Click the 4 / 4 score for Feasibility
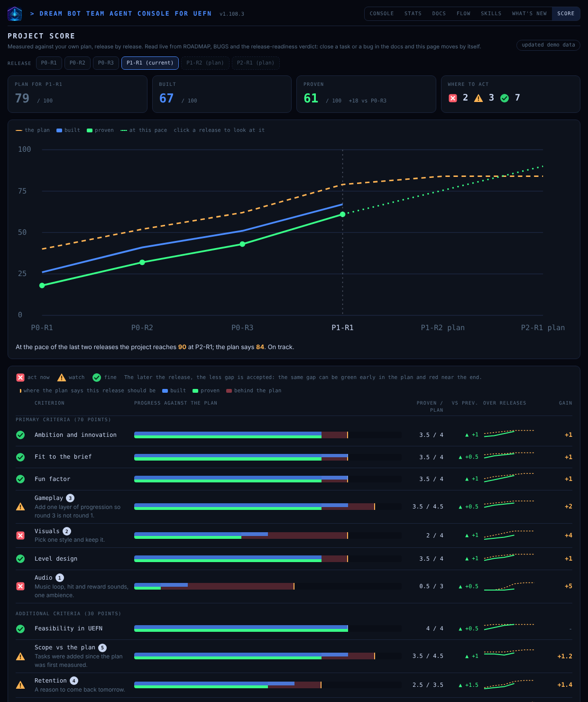 point(435,628)
